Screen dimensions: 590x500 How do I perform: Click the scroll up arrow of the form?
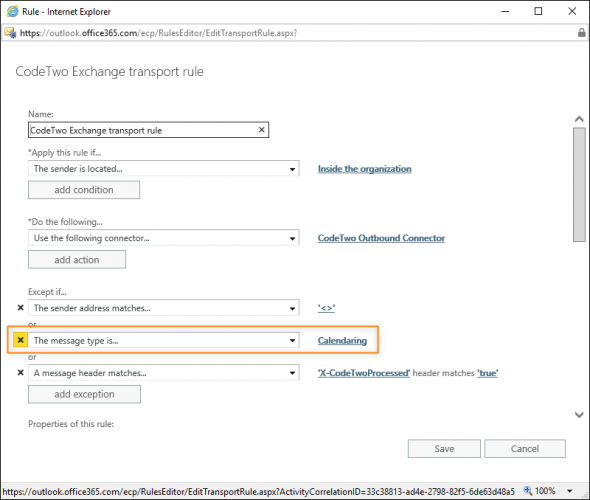[579, 119]
